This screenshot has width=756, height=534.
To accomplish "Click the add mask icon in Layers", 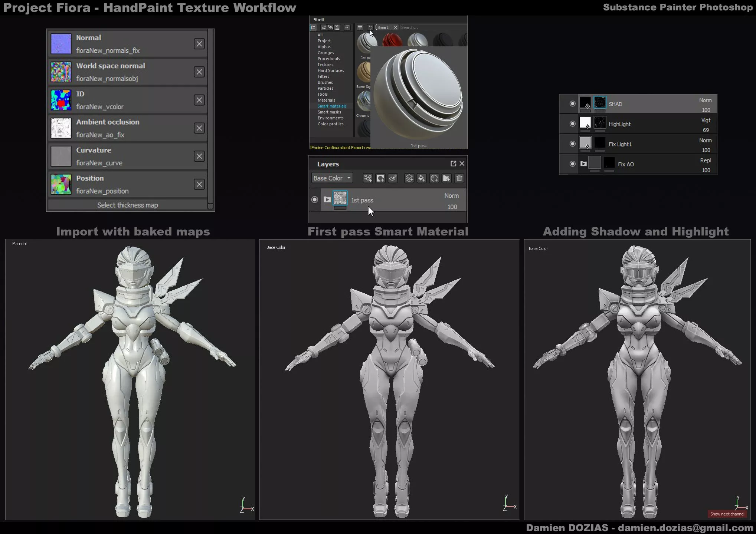I will (x=380, y=178).
